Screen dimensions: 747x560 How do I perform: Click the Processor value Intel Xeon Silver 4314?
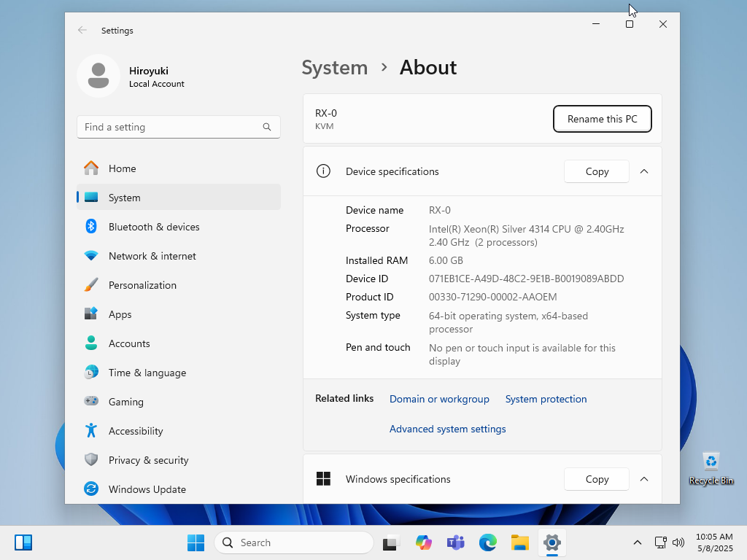[x=527, y=236]
